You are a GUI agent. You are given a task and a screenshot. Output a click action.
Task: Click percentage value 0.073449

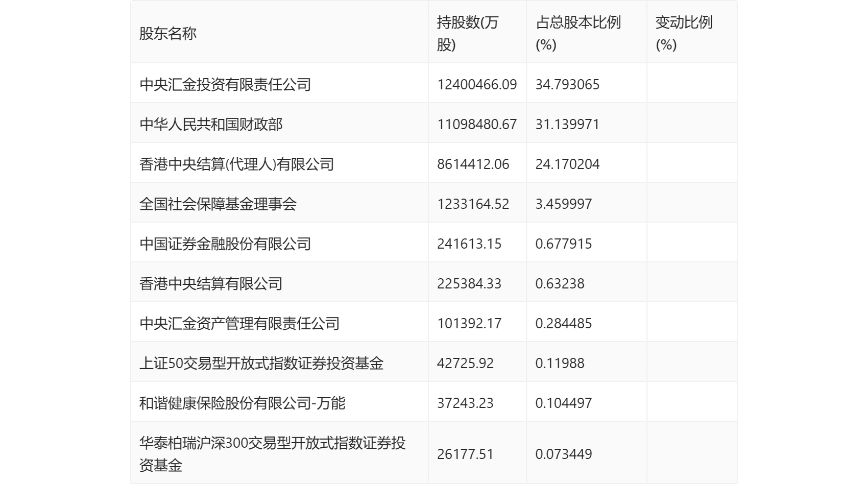564,454
